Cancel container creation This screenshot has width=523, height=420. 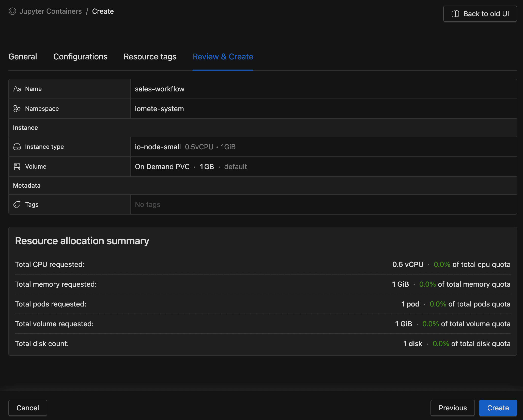click(x=28, y=408)
